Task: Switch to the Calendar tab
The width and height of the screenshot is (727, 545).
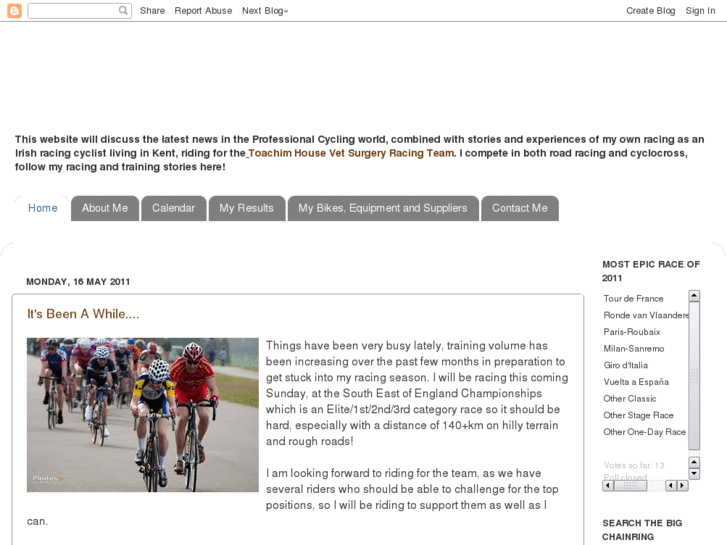Action: [173, 208]
